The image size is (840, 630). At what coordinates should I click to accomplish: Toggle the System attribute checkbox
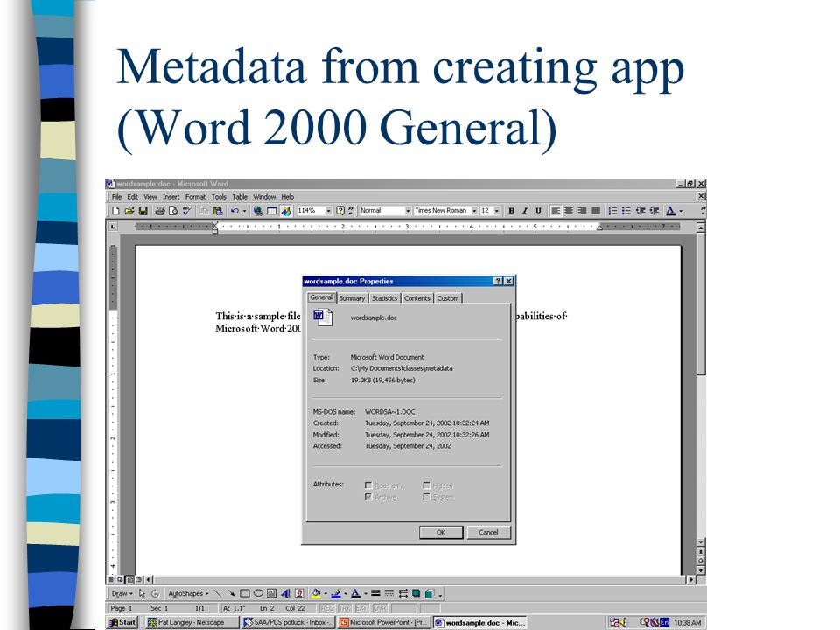426,497
